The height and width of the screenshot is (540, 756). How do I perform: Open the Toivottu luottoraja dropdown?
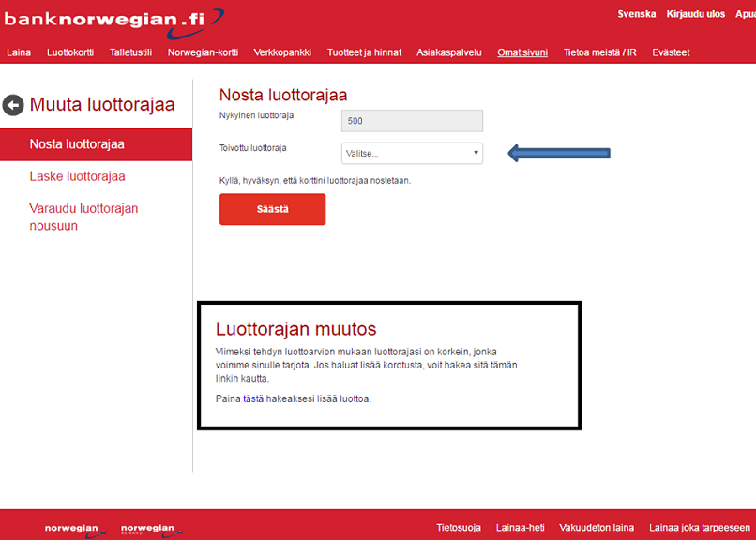(412, 153)
